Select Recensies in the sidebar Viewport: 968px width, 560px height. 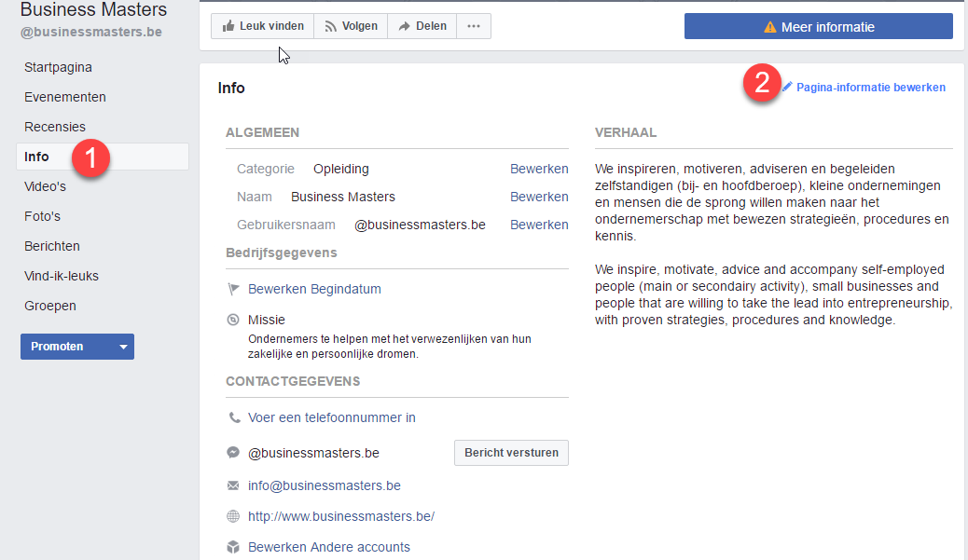pos(55,127)
